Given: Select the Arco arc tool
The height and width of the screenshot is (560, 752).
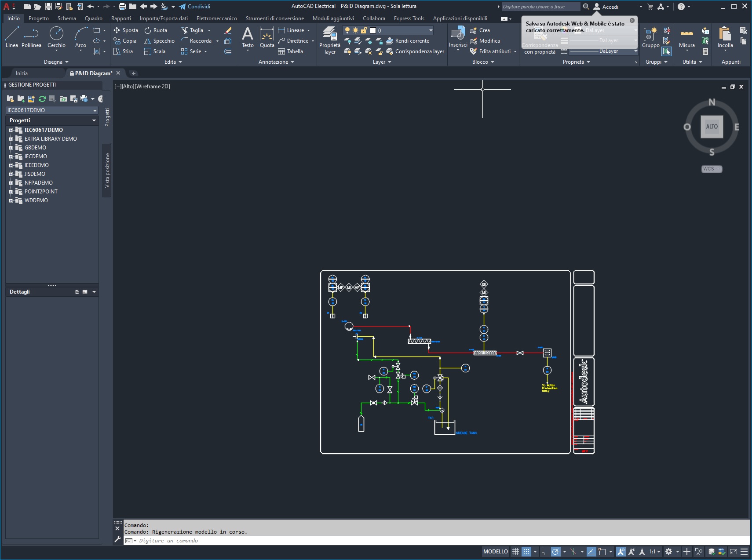Looking at the screenshot, I should tap(80, 37).
